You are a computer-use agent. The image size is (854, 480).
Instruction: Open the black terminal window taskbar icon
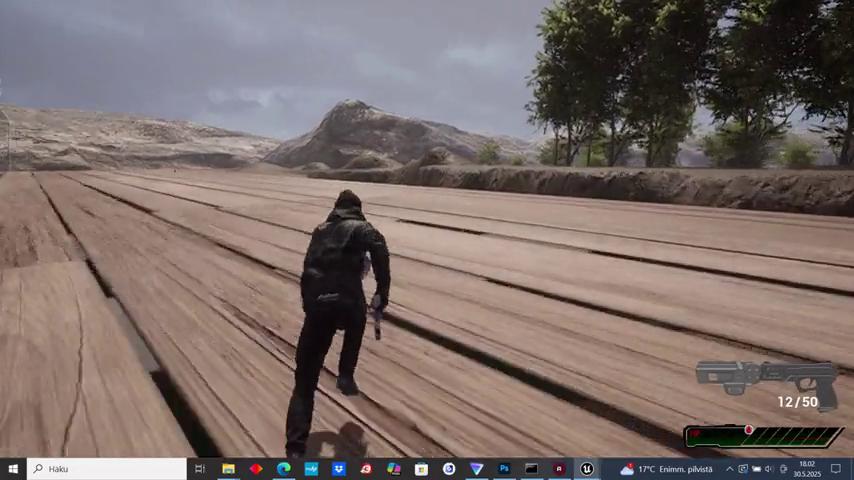point(532,468)
